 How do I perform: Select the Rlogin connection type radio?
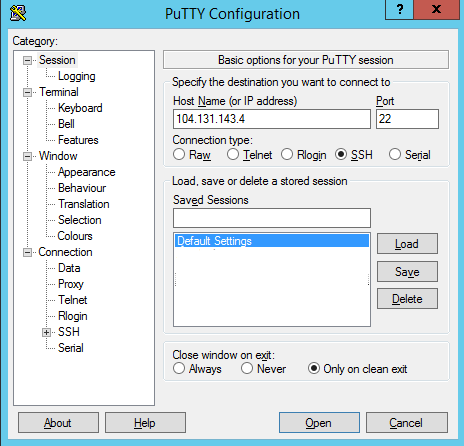point(287,154)
